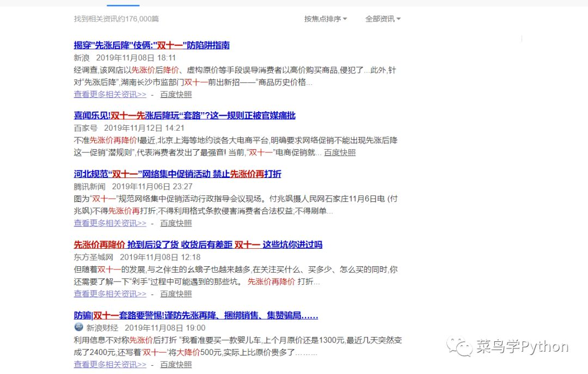Open article 揭穿"先涨后降"伎俩 双十一防陷阱指南
588x374 pixels.
[x=151, y=45]
